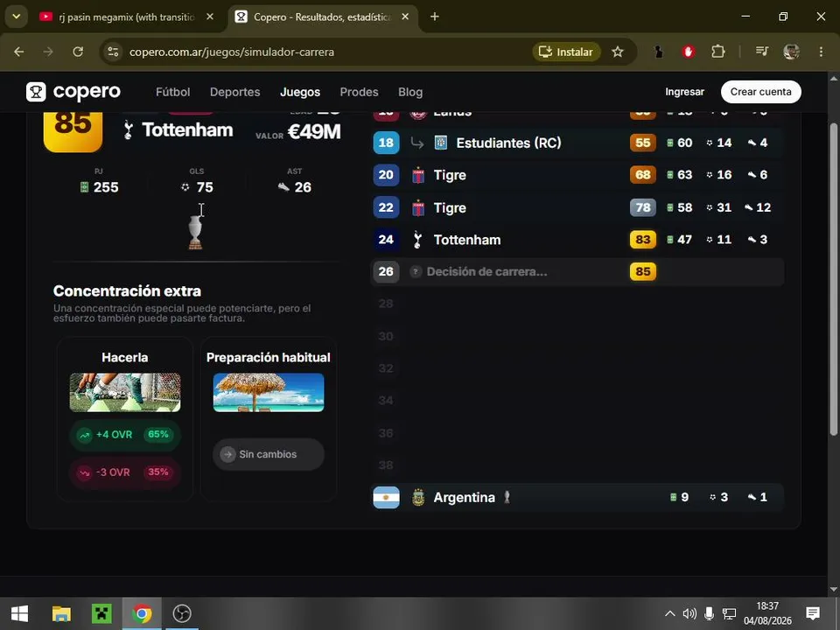Switch to the rj pasin megamix tab

[x=126, y=17]
